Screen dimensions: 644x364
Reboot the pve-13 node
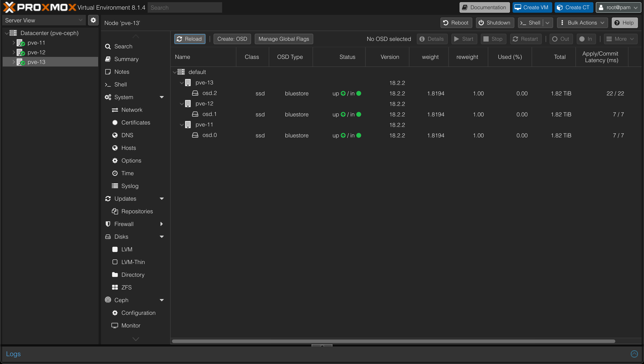456,23
